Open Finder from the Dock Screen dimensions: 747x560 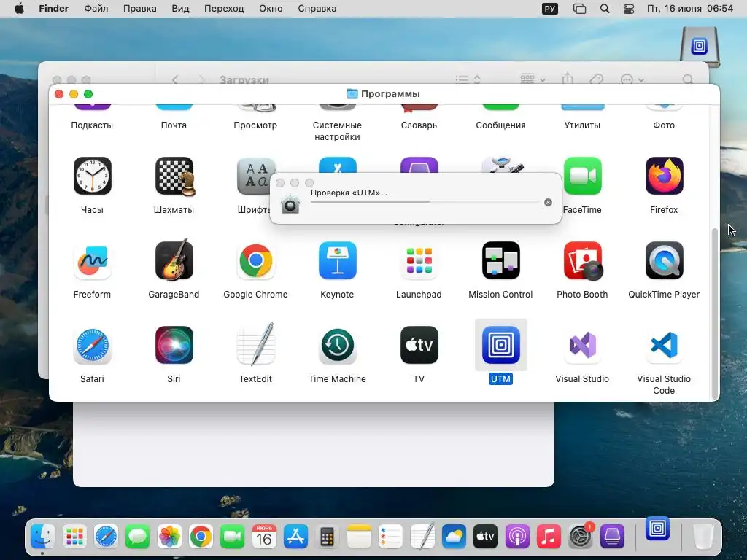[43, 537]
